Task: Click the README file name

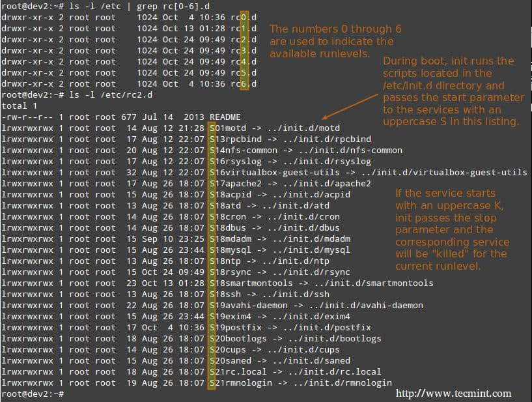Action: 225,117
